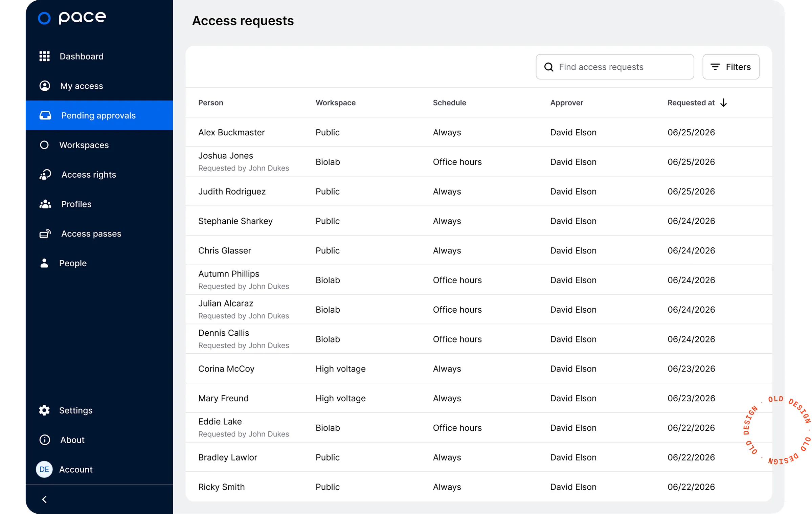The height and width of the screenshot is (514, 812).
Task: Open Workspaces menu item
Action: (x=99, y=145)
